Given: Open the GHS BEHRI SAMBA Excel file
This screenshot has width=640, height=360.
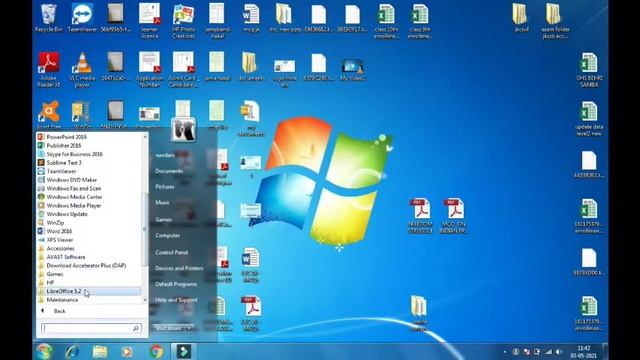Looking at the screenshot, I should tap(589, 69).
